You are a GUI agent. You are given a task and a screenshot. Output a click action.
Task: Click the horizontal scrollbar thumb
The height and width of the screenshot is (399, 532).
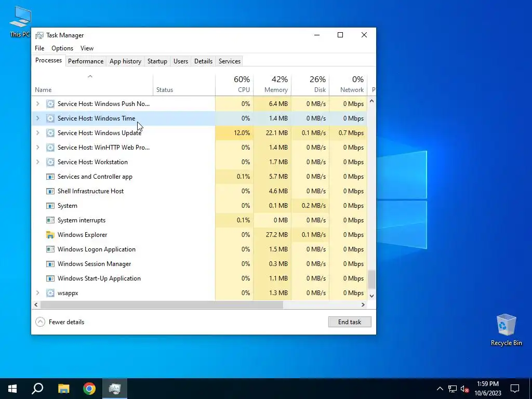(162, 304)
